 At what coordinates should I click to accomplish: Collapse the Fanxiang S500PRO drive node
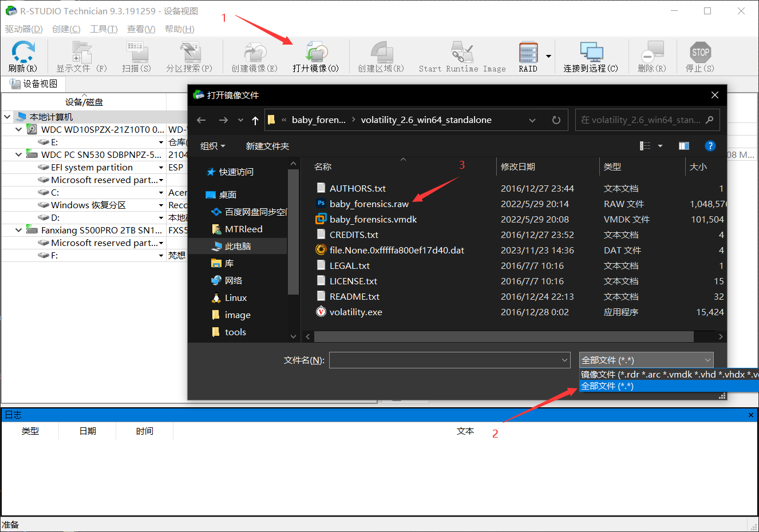pos(19,230)
